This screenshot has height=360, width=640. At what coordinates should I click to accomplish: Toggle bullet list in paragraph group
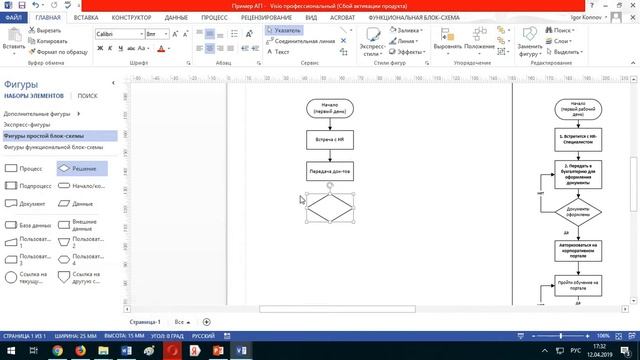click(x=234, y=34)
